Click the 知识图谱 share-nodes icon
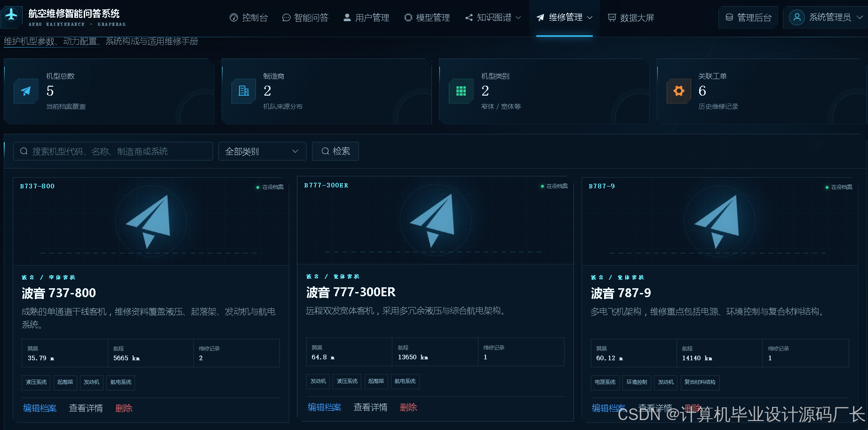Viewport: 868px width, 430px height. point(469,17)
